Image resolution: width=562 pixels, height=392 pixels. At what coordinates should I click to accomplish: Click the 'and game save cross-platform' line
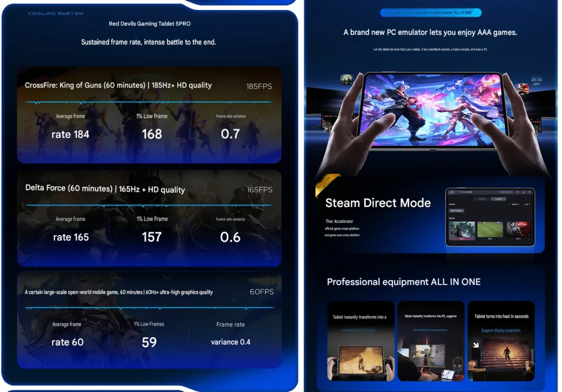point(342,236)
